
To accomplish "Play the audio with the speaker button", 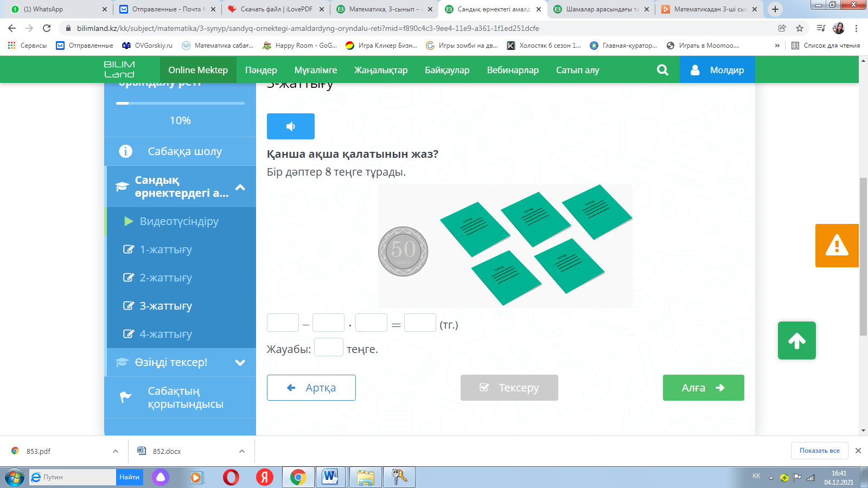I will 291,126.
